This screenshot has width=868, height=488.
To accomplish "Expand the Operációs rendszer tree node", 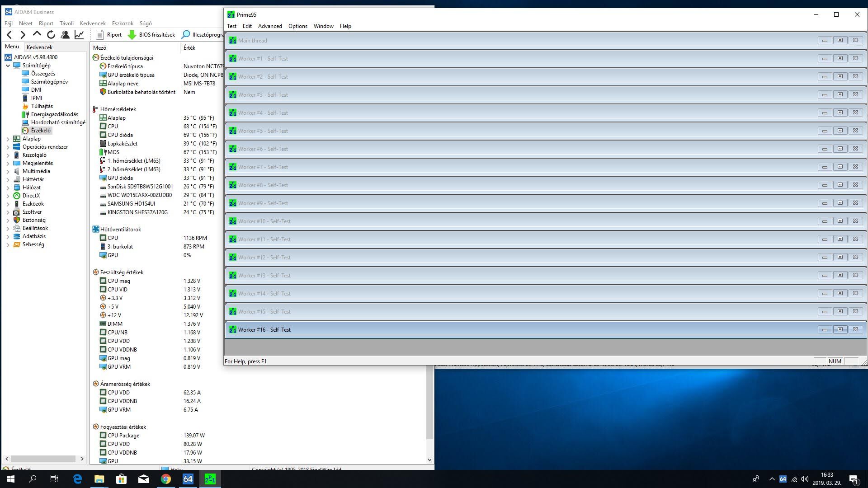I will 8,147.
